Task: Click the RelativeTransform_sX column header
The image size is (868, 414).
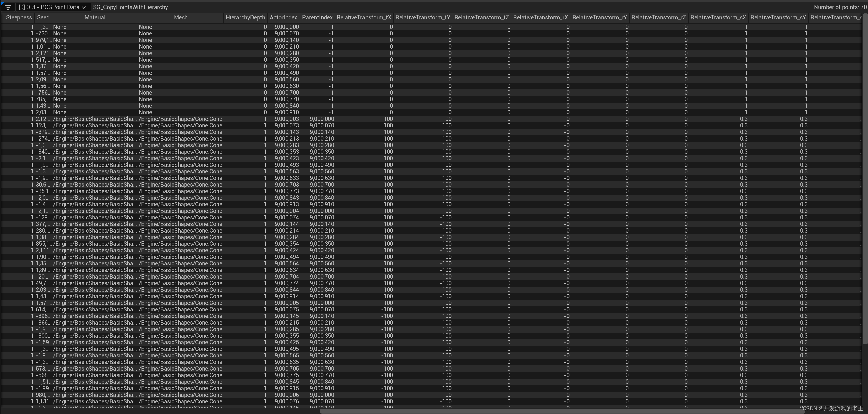Action: (718, 17)
